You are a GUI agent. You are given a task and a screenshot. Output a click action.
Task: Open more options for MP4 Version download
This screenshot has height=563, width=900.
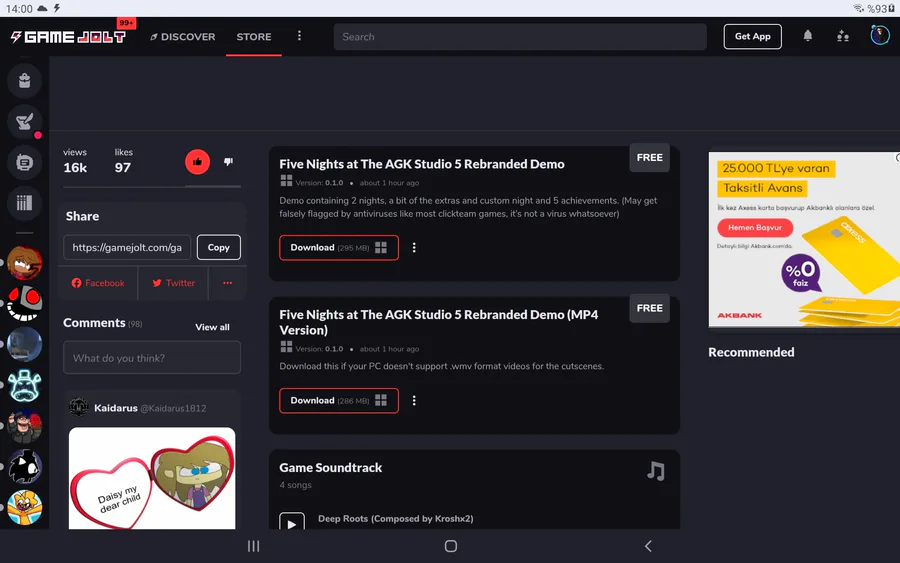(414, 401)
